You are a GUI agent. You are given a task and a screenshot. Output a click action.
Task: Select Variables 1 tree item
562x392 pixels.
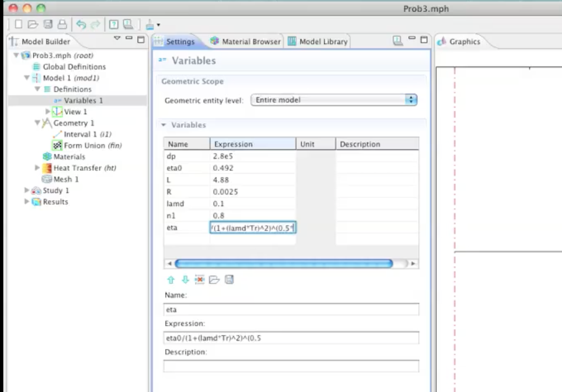coord(83,100)
